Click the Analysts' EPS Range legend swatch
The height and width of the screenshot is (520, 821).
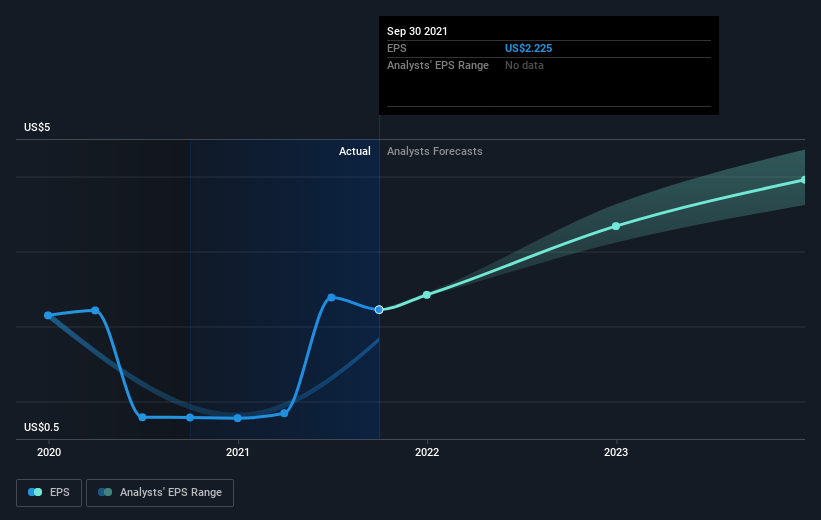point(105,493)
